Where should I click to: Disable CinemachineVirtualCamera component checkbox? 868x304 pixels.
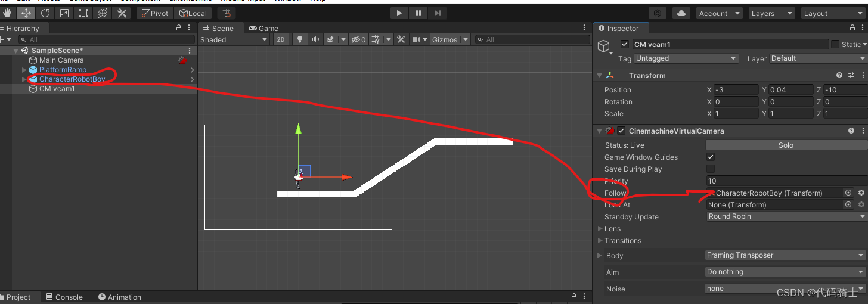pos(621,131)
